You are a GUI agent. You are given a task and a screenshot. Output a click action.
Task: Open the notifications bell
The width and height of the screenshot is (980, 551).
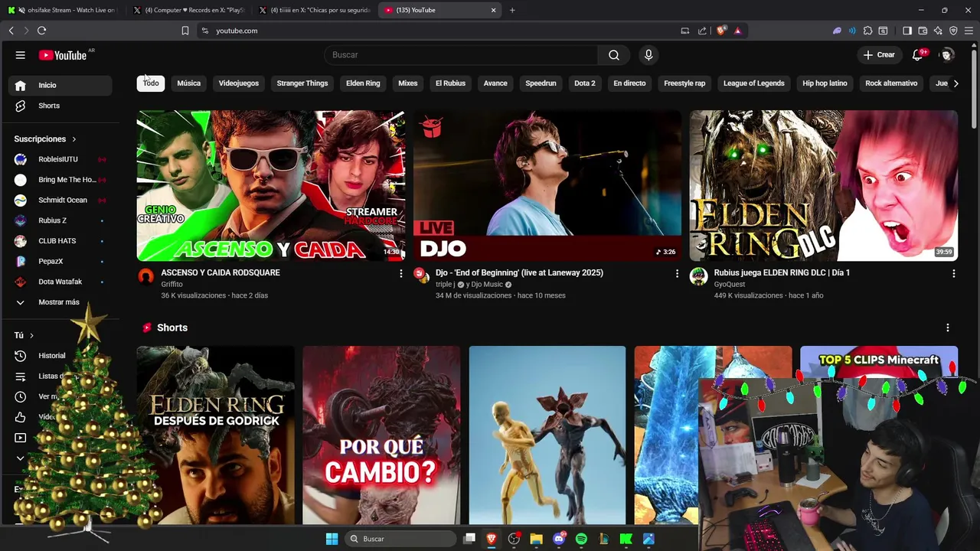point(918,55)
